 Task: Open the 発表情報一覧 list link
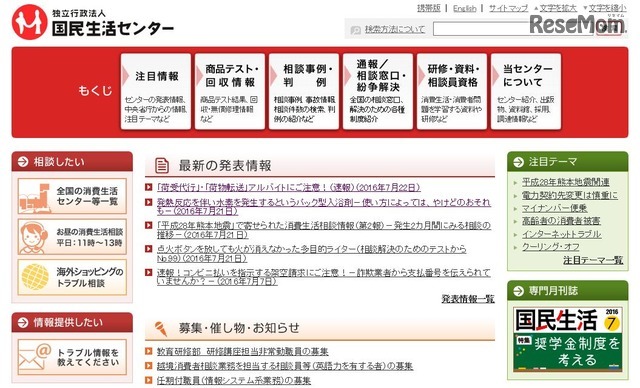coord(468,299)
